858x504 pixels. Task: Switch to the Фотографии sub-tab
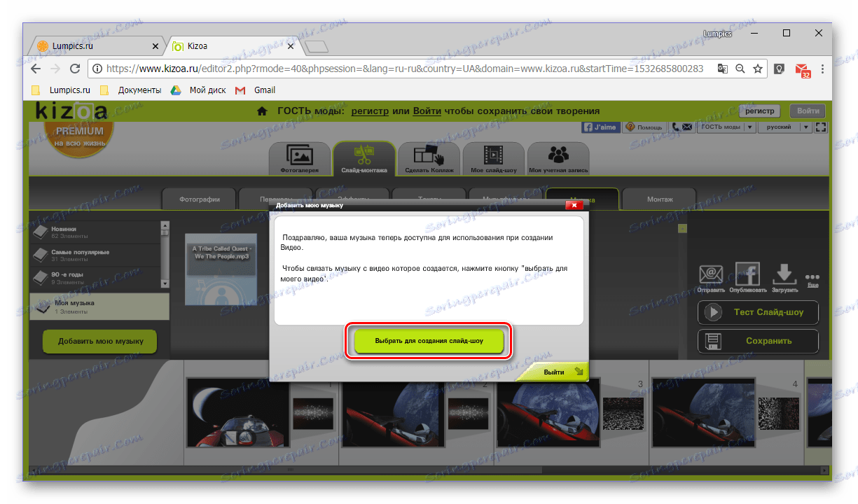point(199,199)
